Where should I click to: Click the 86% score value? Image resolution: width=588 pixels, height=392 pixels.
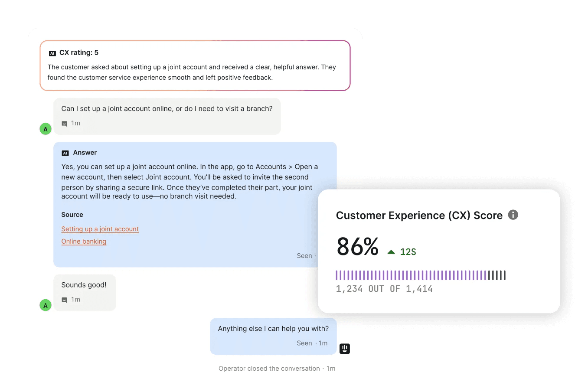pyautogui.click(x=357, y=247)
